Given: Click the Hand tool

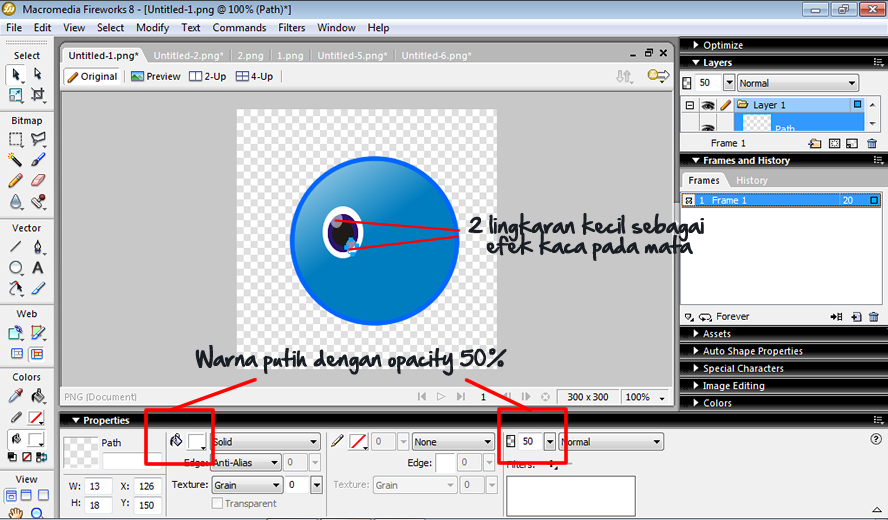Looking at the screenshot, I should click(16, 513).
